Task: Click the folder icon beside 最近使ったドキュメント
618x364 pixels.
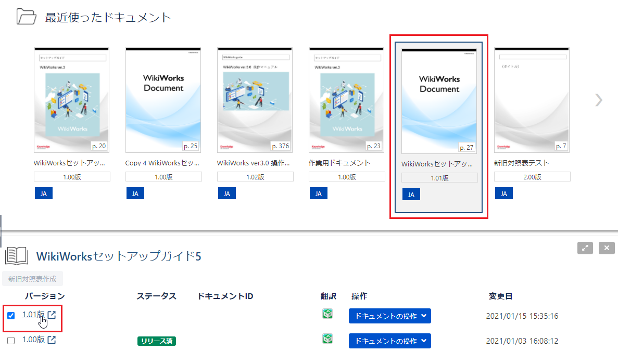Action: [26, 17]
